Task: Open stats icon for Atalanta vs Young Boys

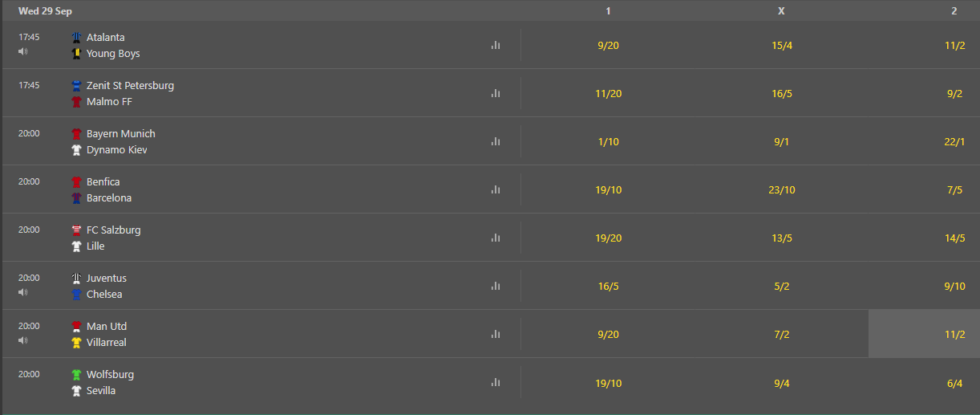Action: coord(495,46)
